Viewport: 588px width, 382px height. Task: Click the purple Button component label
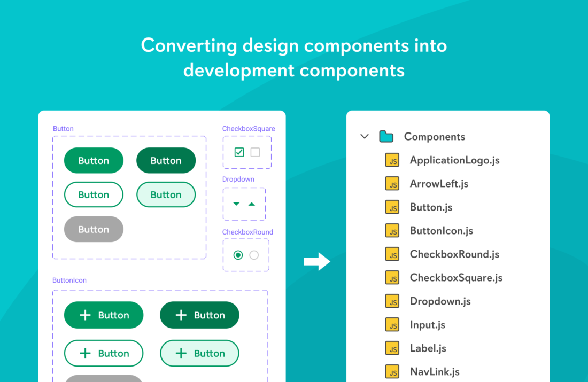63,129
